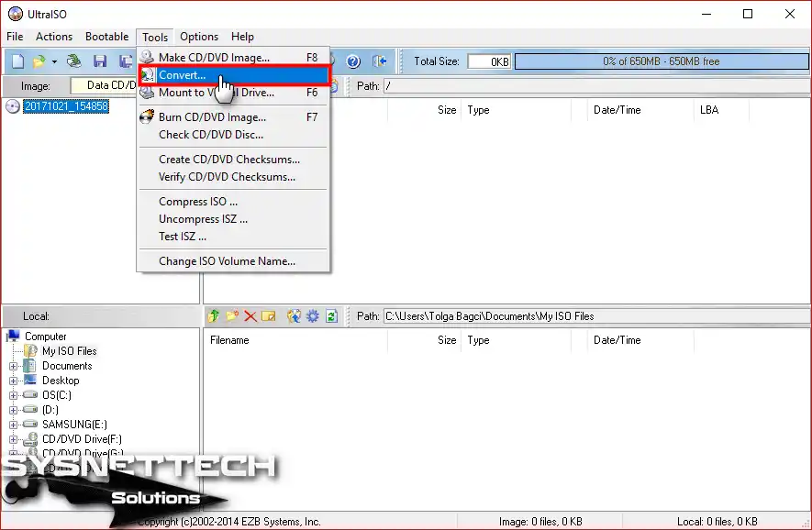Click the Total Size capacity progress bar
Screen dimensions: 812x530
(x=660, y=61)
